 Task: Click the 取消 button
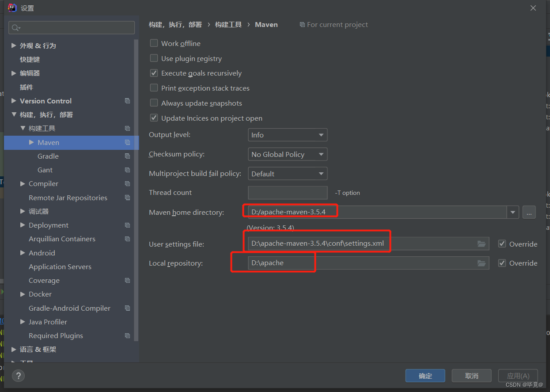(x=471, y=376)
